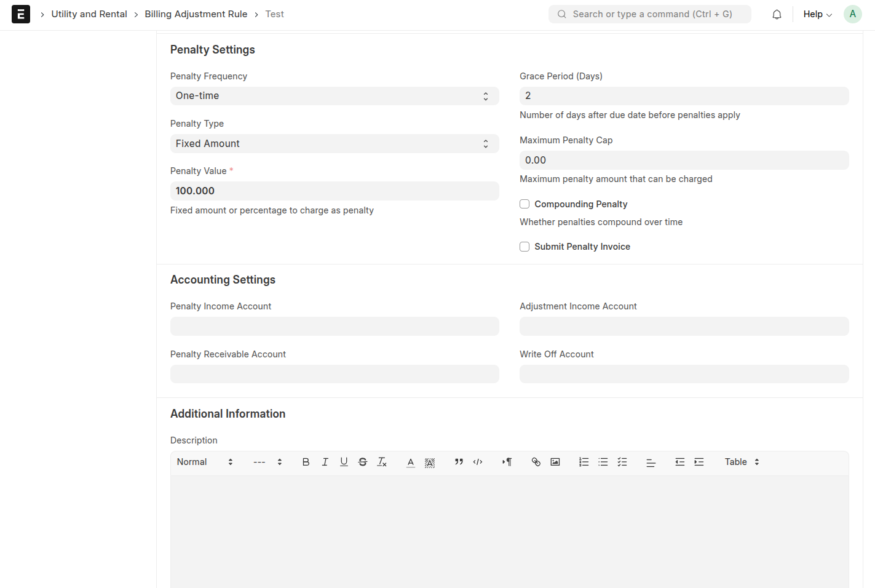Insert a blockquote in Description editor
Screen dimensions: 875x588
click(x=459, y=462)
